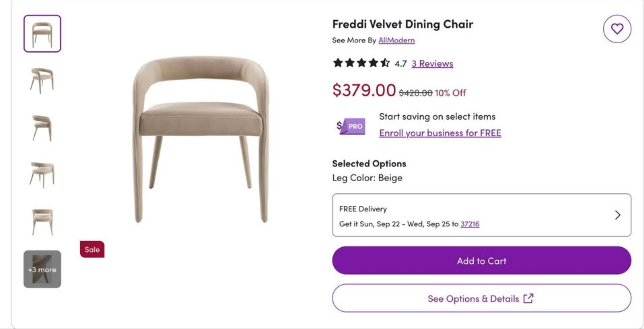The image size is (644, 329).
Task: Change delivery ZIP code 37216
Action: pos(470,224)
